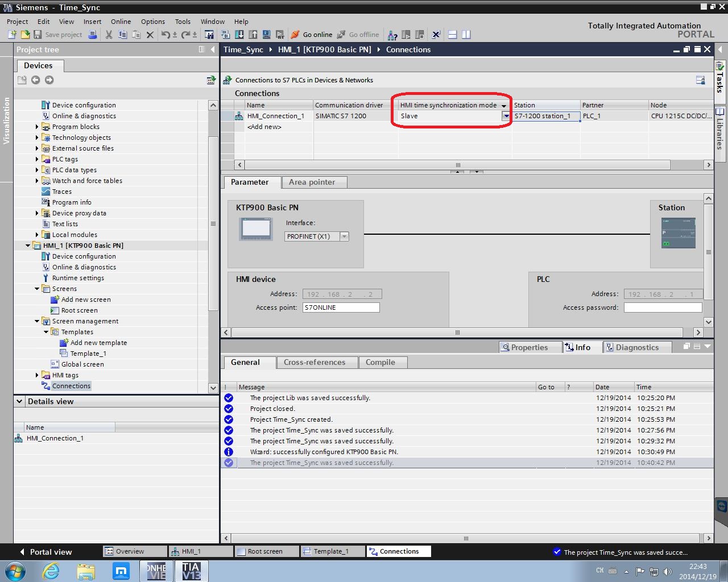Screen dimensions: 728x582
Task: Open the Online menu
Action: click(121, 22)
